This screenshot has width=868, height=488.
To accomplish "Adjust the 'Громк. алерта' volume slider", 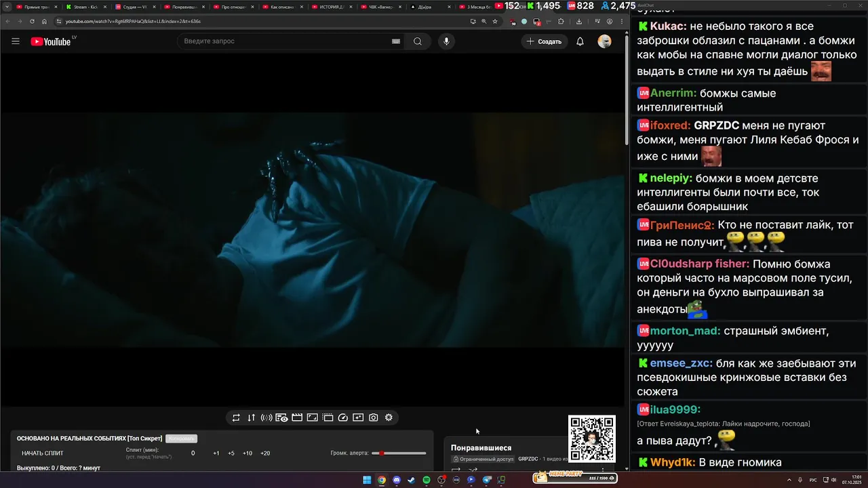I will point(399,453).
